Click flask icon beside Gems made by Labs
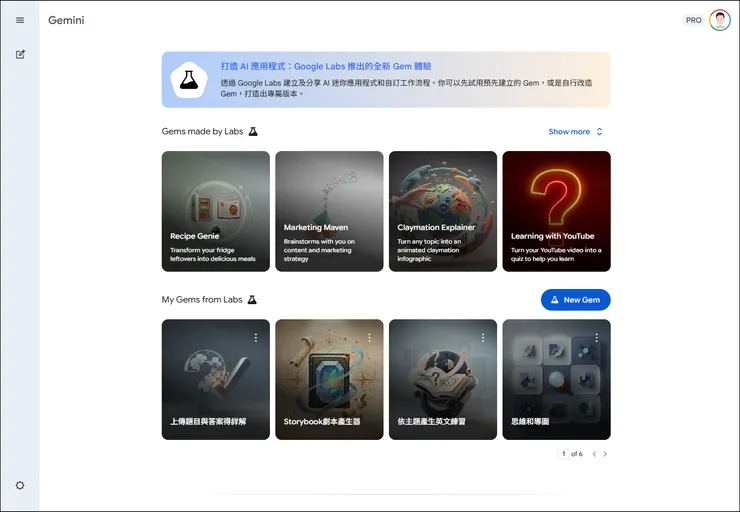The height and width of the screenshot is (512, 740). tap(253, 132)
